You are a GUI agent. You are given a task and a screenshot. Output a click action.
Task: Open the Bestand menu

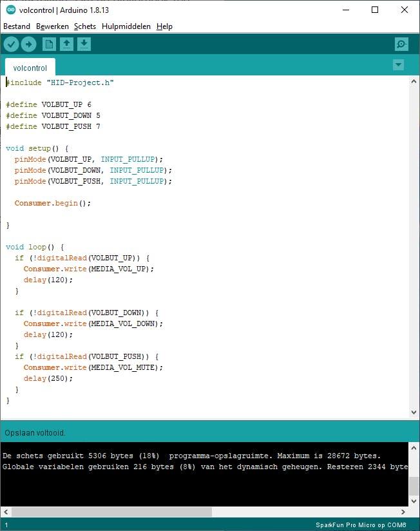[17, 26]
